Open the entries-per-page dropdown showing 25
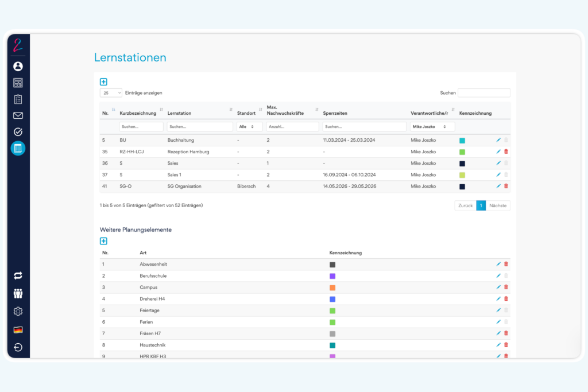 click(111, 92)
